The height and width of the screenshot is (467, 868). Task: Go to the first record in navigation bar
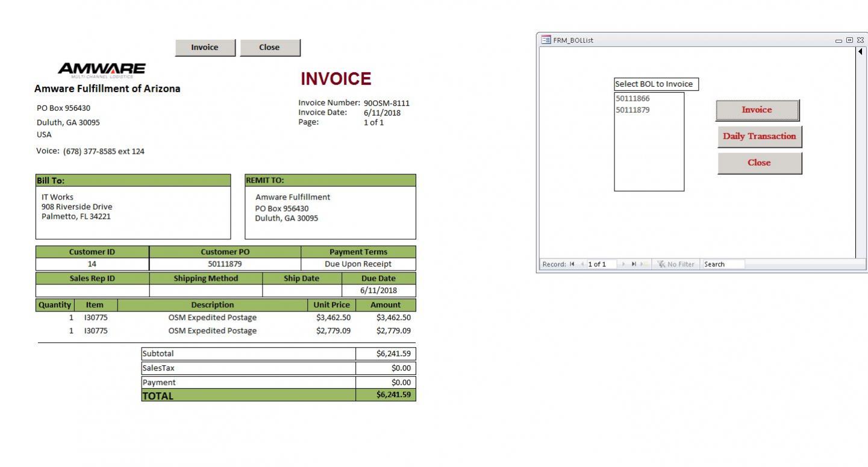click(x=572, y=264)
